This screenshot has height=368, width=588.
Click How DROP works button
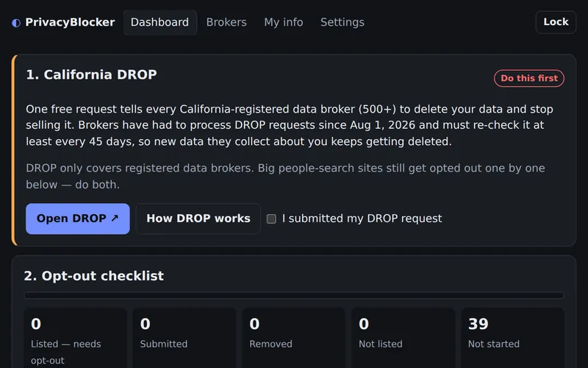click(x=198, y=219)
